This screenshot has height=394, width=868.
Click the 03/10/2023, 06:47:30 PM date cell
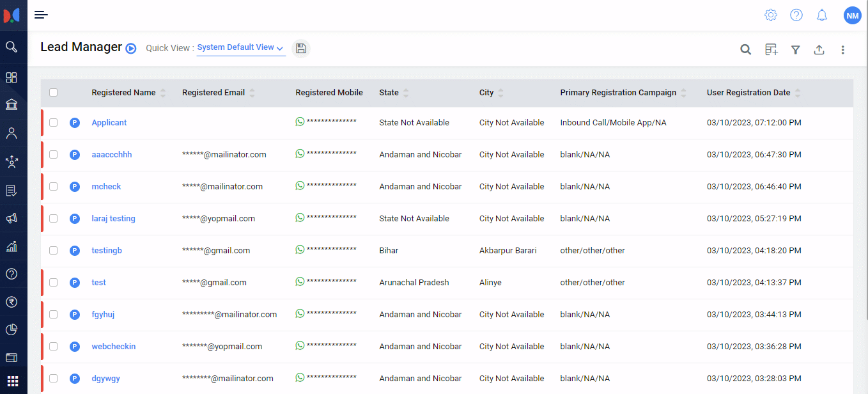tap(754, 155)
